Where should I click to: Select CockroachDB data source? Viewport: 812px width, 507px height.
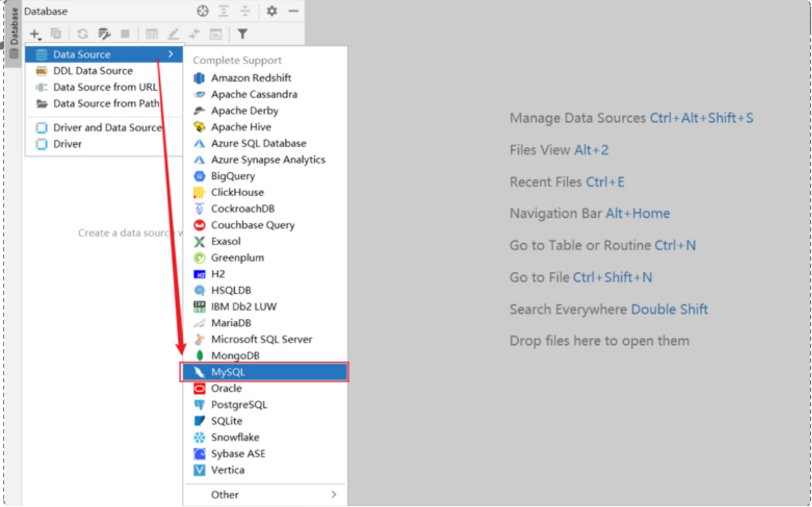pos(265,209)
